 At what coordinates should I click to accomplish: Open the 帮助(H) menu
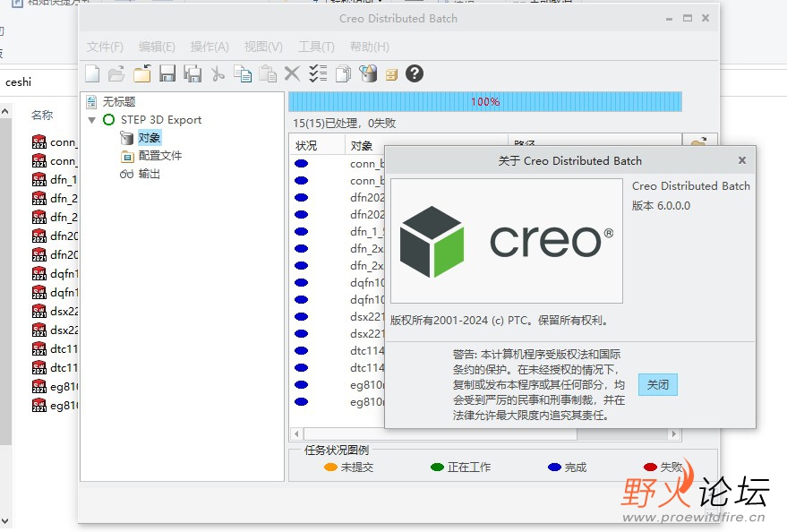click(x=370, y=47)
